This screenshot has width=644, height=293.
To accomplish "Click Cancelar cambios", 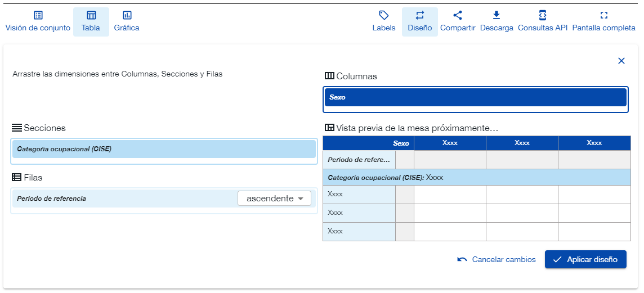I will point(496,259).
